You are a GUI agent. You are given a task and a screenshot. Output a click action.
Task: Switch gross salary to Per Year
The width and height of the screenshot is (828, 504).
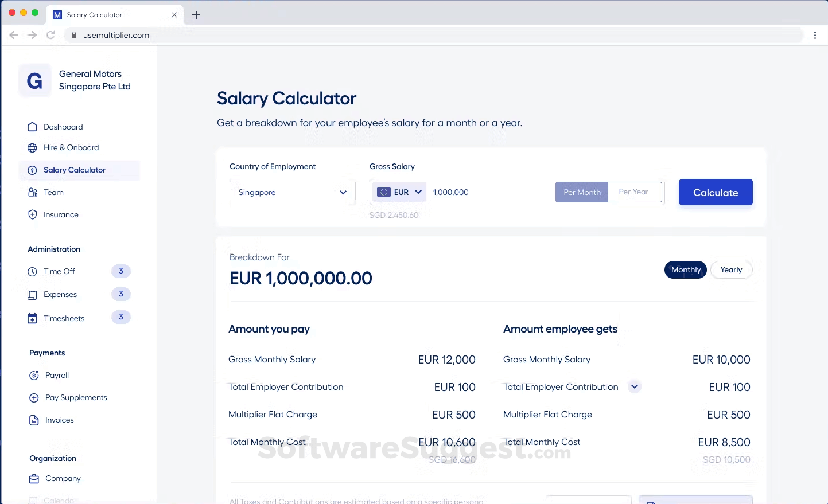(x=634, y=192)
